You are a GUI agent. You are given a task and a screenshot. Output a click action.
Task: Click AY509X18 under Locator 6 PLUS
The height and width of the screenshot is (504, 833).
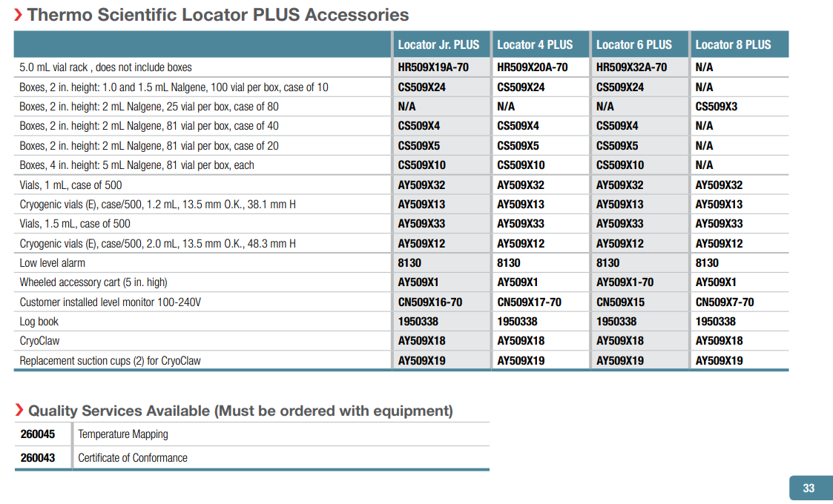[619, 340]
